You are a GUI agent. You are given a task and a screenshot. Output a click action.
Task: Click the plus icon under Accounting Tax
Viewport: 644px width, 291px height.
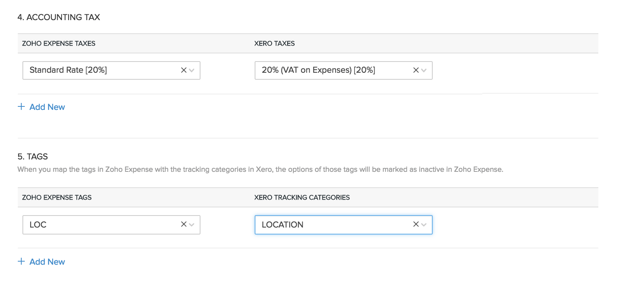(x=21, y=107)
